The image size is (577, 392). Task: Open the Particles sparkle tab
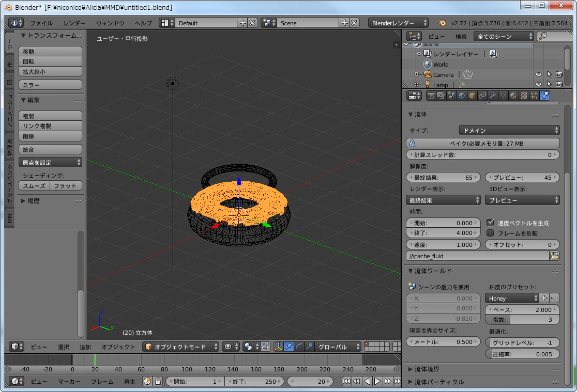[x=534, y=96]
